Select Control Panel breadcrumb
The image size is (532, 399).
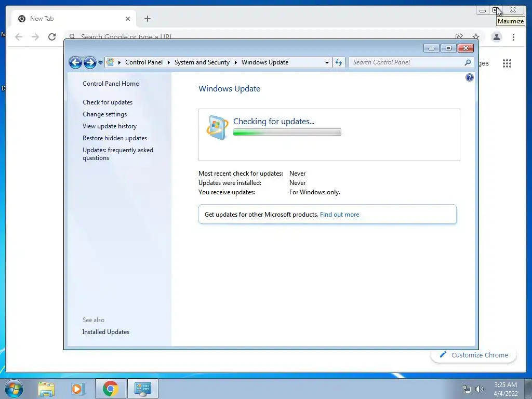(144, 62)
